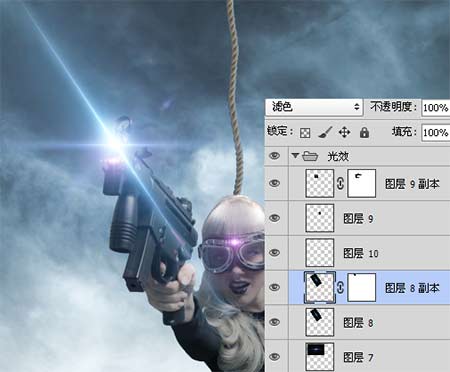
Task: Open the 滤色 blend mode dropdown
Action: click(314, 107)
